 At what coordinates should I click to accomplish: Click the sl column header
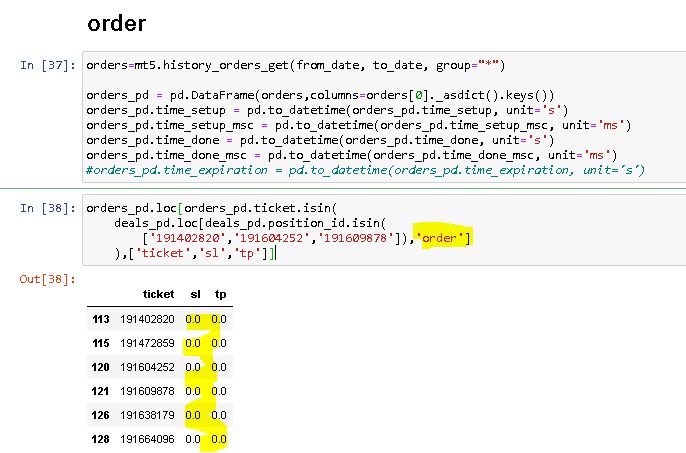point(196,294)
